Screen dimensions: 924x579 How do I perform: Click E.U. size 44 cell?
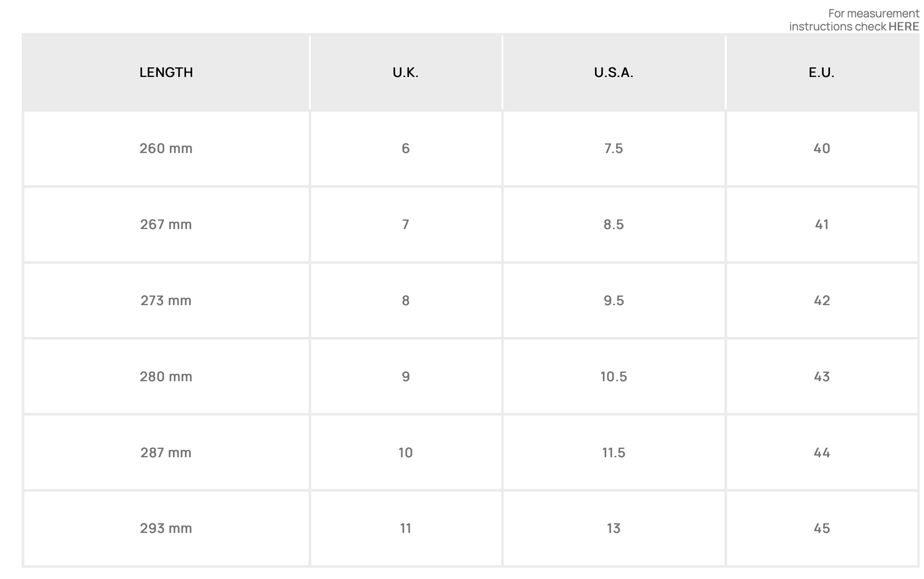821,453
